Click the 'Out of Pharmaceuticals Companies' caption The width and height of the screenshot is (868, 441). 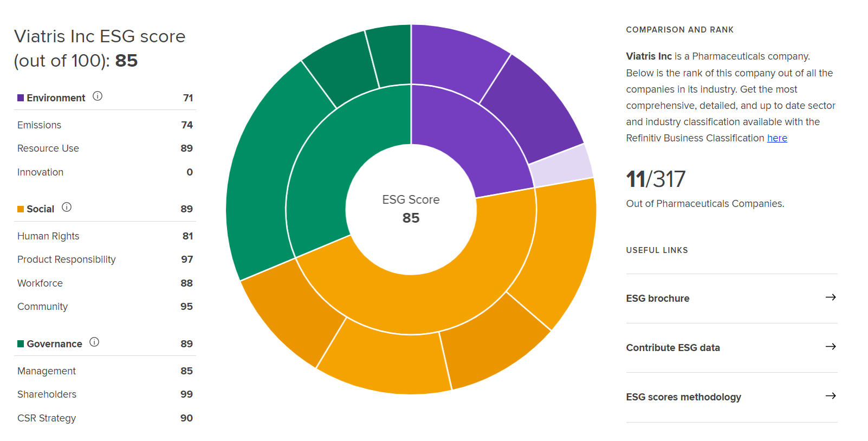coord(705,204)
